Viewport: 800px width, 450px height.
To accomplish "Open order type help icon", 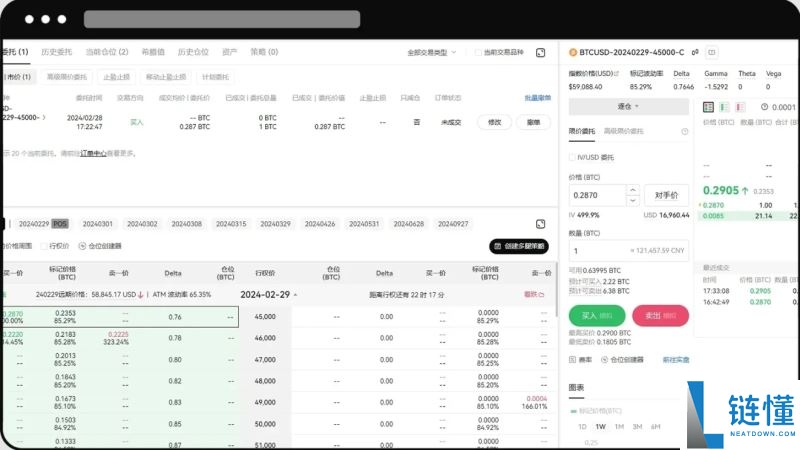I will tap(685, 131).
